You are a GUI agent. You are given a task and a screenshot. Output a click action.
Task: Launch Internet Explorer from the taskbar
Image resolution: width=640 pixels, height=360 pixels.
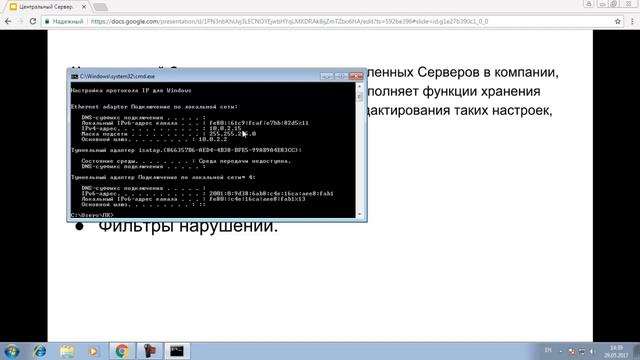coord(40,351)
